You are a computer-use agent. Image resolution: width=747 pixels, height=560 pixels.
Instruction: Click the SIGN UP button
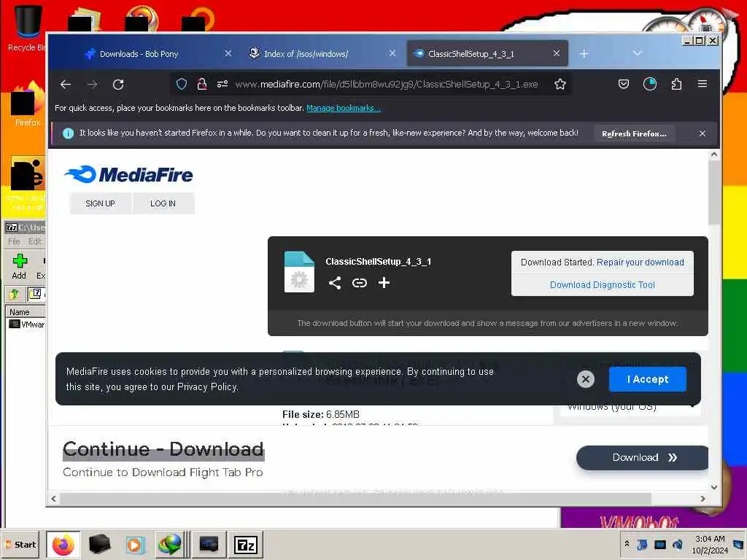[x=100, y=203]
